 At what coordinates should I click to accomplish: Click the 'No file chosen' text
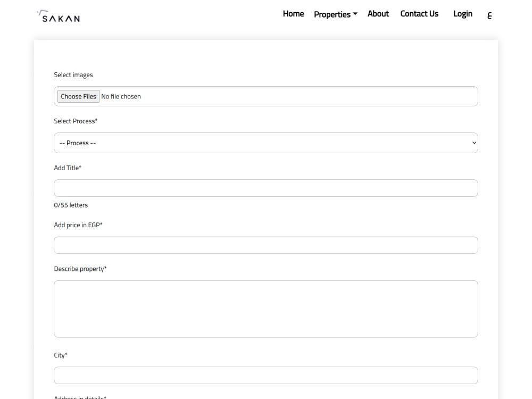[x=121, y=96]
